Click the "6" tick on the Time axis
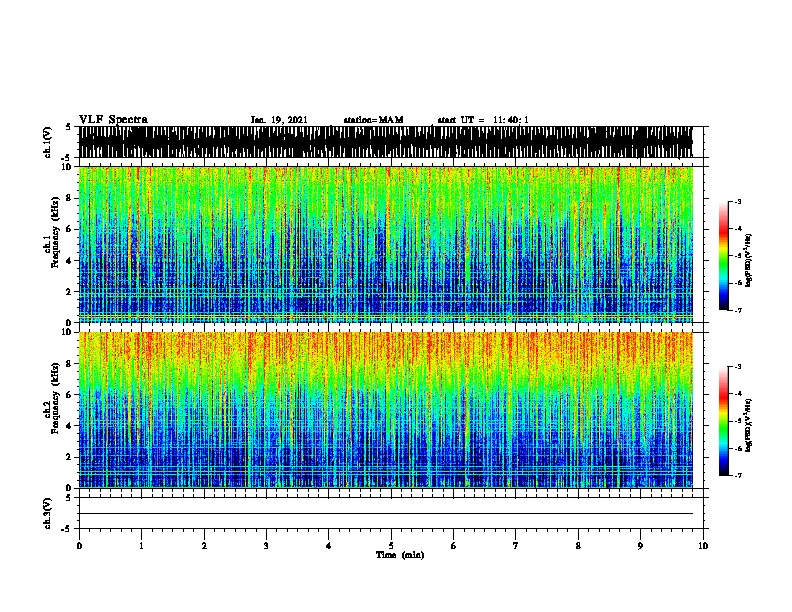Screen dimensions: 792x612 pos(453,546)
